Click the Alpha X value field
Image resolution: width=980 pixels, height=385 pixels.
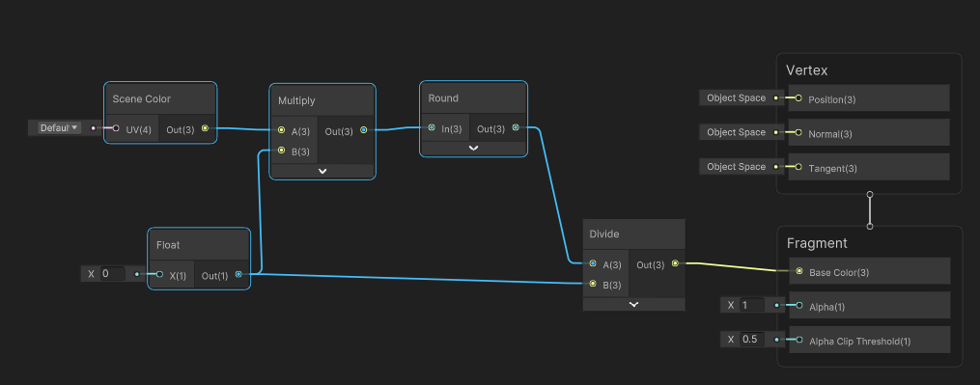pyautogui.click(x=752, y=306)
